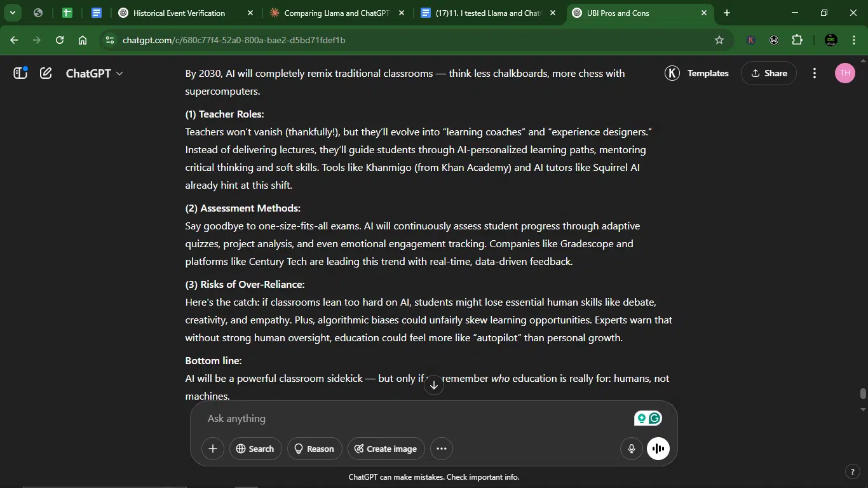This screenshot has width=868, height=488.
Task: Close the Historical Event Verification tab
Action: coord(250,13)
